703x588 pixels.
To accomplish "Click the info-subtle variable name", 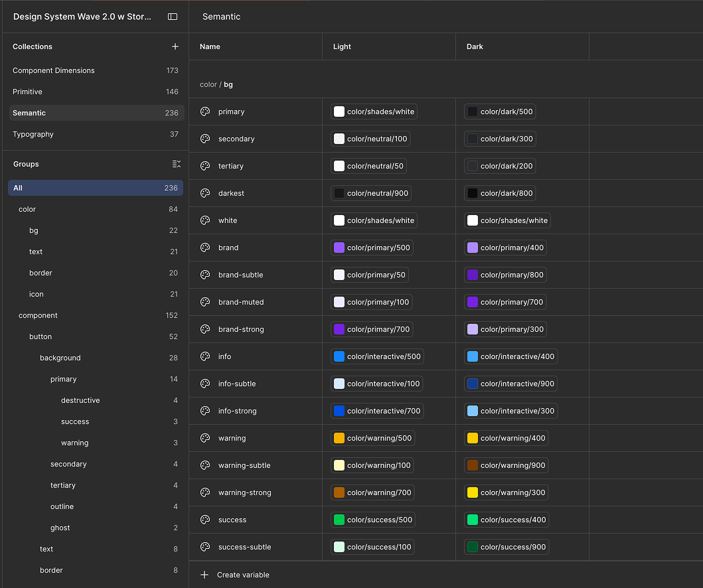I will pos(237,384).
